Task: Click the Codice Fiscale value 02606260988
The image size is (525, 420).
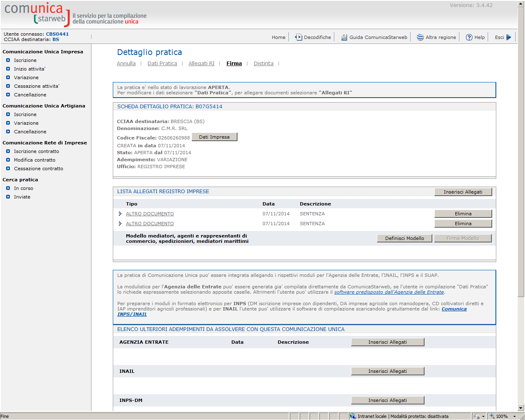Action: pyautogui.click(x=174, y=138)
